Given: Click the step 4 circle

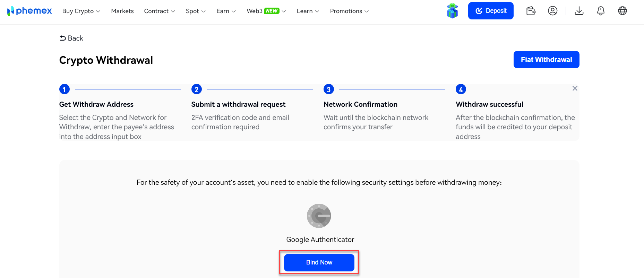Looking at the screenshot, I should [461, 89].
